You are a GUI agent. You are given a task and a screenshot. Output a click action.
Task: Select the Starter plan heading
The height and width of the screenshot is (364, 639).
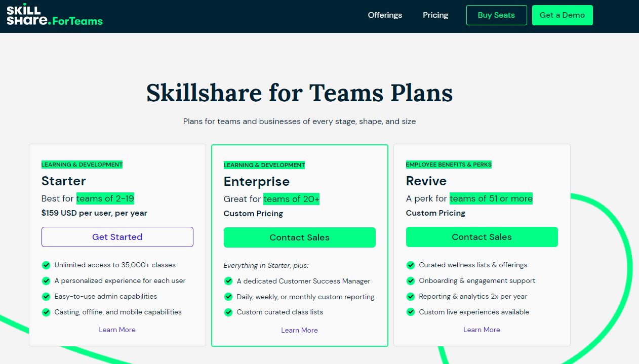(64, 181)
